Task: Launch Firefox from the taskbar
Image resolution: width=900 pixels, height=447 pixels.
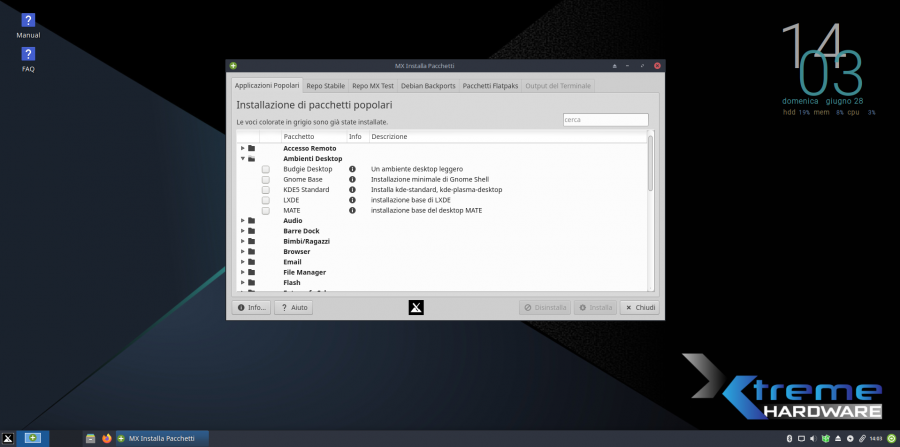Action: tap(106, 438)
